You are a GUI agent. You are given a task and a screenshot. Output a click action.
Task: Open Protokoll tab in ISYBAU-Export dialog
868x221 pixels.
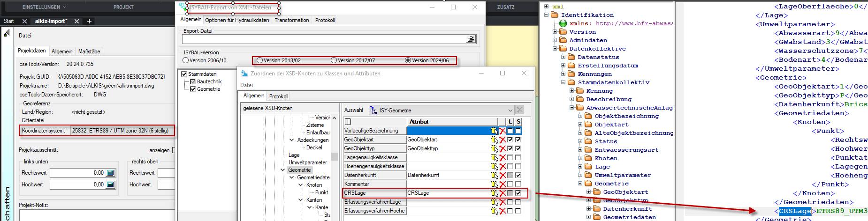click(325, 20)
